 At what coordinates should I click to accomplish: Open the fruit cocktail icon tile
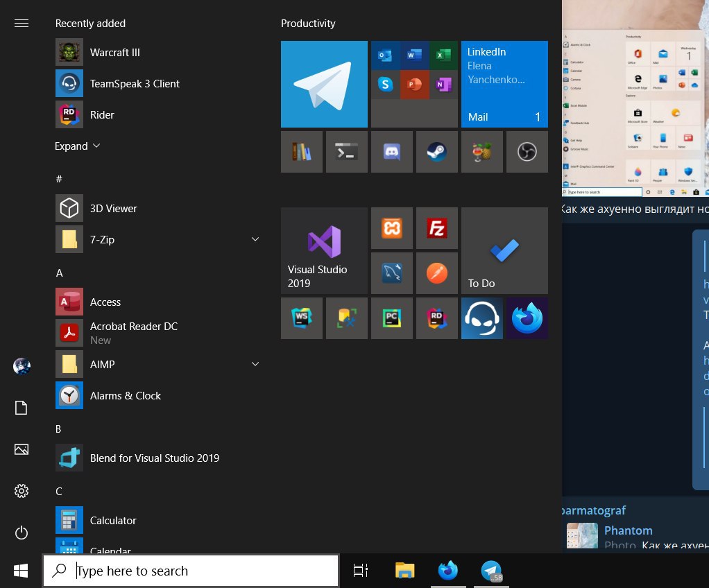(x=482, y=152)
